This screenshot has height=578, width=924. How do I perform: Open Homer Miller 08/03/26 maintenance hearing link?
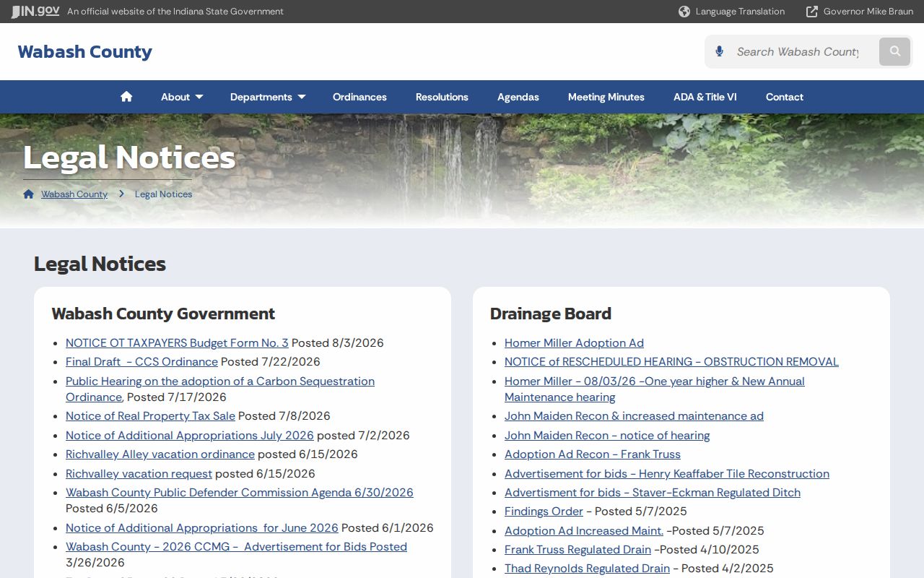655,389
